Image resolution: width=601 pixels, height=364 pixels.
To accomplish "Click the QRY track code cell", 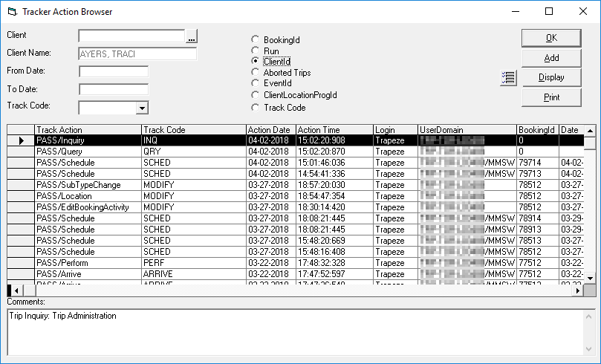I will (x=194, y=152).
